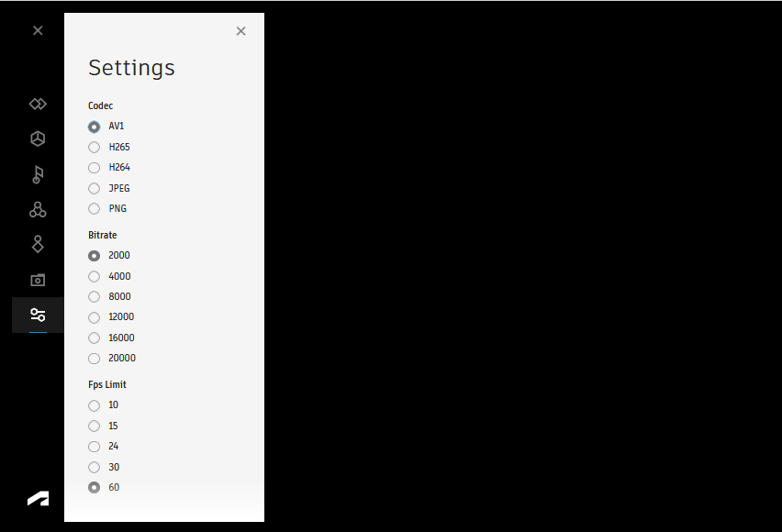The image size is (782, 532).
Task: Click the sliders settings icon in the sidebar
Action: pos(38,315)
